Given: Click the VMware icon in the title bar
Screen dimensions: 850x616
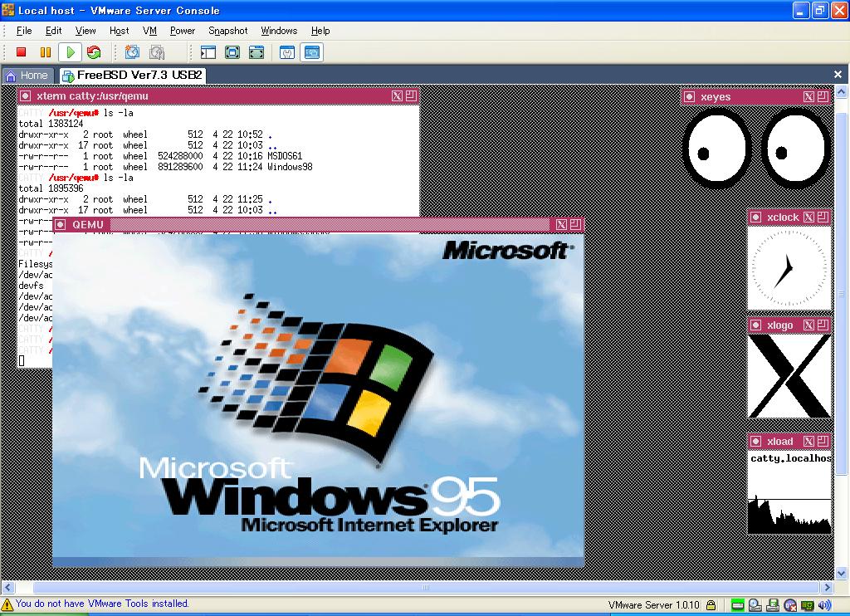Looking at the screenshot, I should (8, 10).
